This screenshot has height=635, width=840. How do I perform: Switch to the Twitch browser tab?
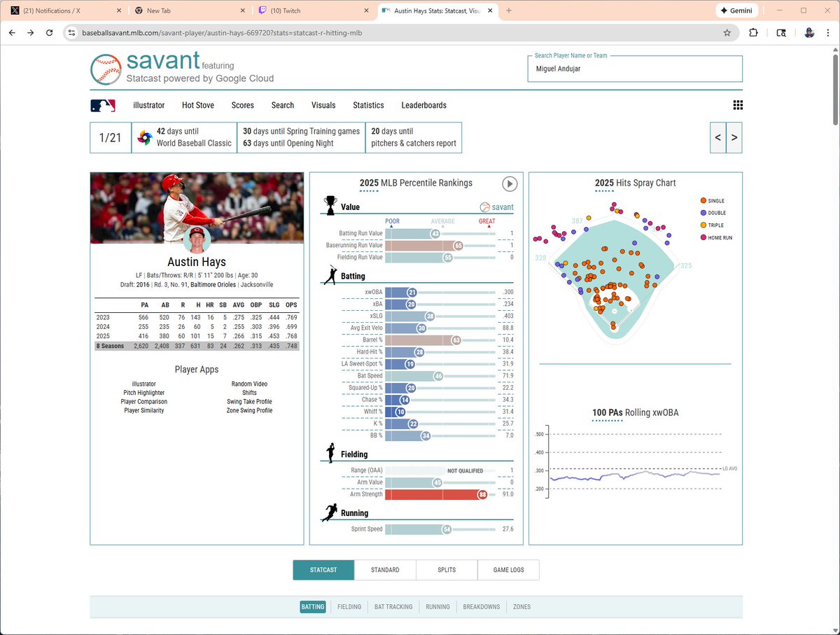pos(314,11)
